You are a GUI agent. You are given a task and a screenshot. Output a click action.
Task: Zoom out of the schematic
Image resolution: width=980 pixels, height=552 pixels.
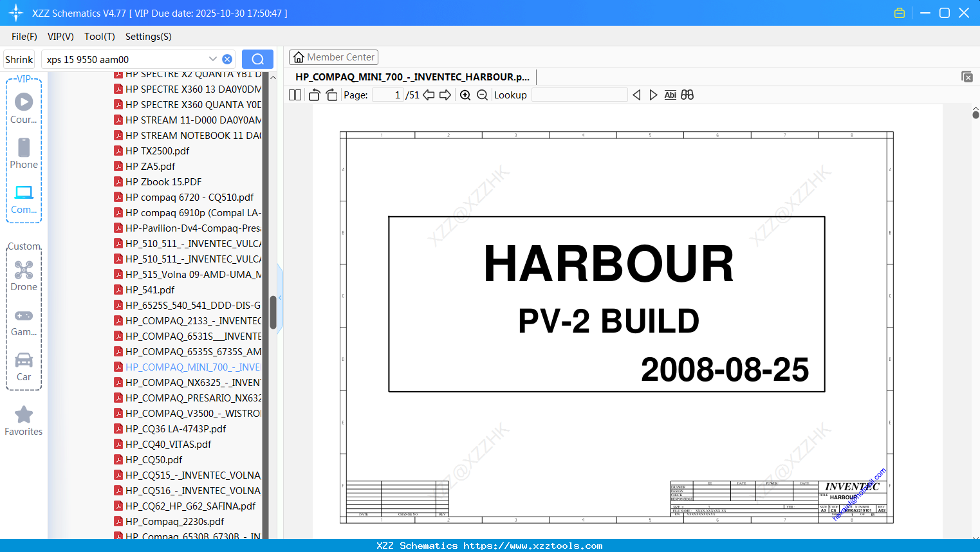[482, 95]
